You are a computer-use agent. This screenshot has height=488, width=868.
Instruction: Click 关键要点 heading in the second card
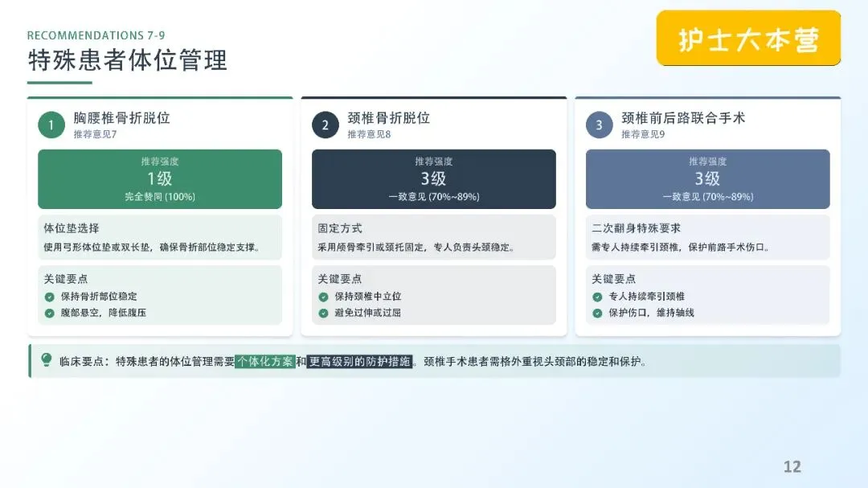(340, 279)
